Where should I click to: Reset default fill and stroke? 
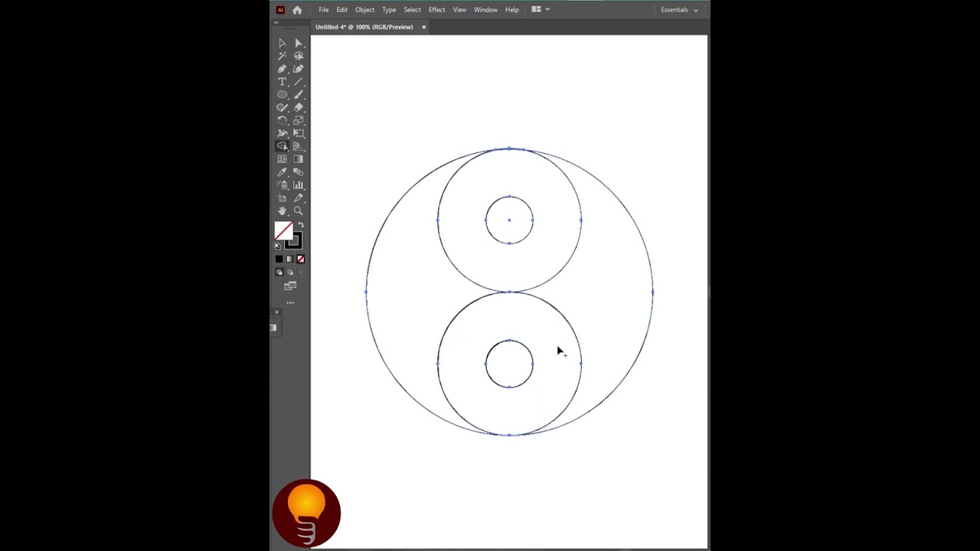point(277,246)
